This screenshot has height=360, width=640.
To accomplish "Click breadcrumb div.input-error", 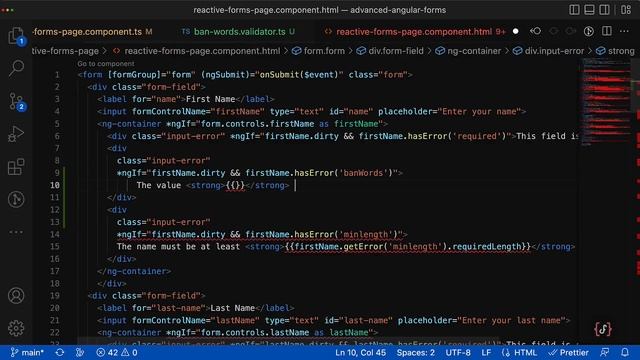I will point(554,51).
